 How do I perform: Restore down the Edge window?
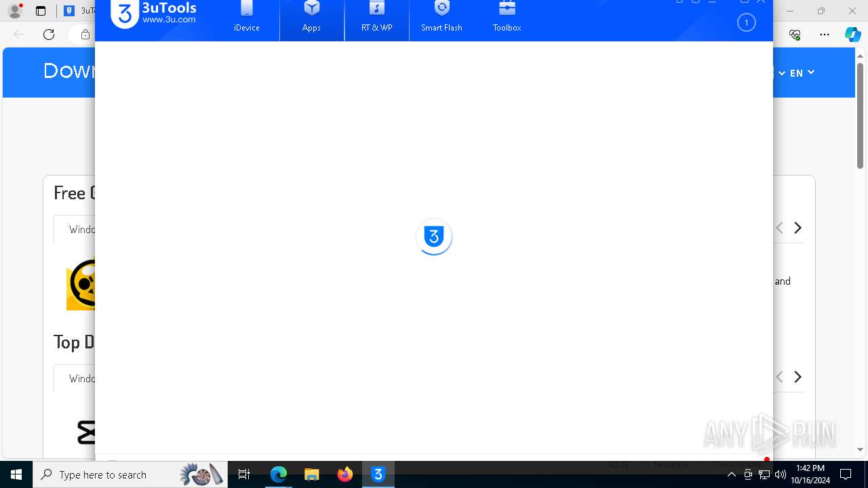click(x=821, y=11)
